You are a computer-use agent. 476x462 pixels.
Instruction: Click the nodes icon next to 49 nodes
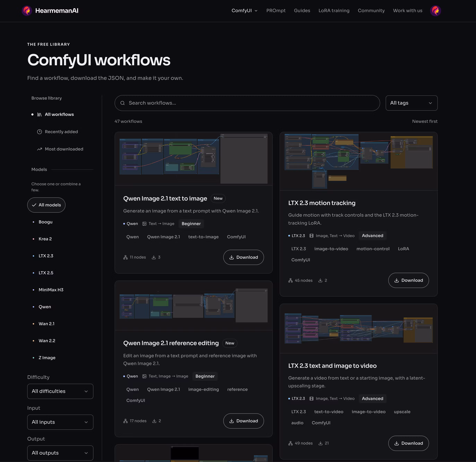tap(291, 443)
